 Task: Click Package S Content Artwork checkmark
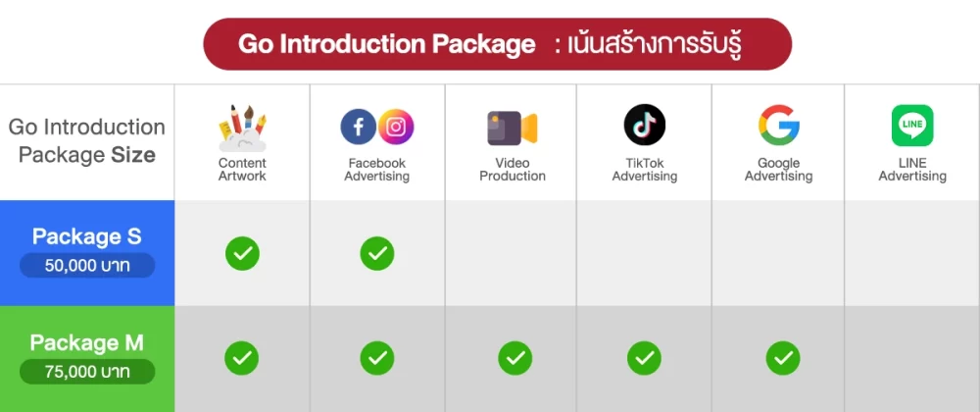(242, 253)
